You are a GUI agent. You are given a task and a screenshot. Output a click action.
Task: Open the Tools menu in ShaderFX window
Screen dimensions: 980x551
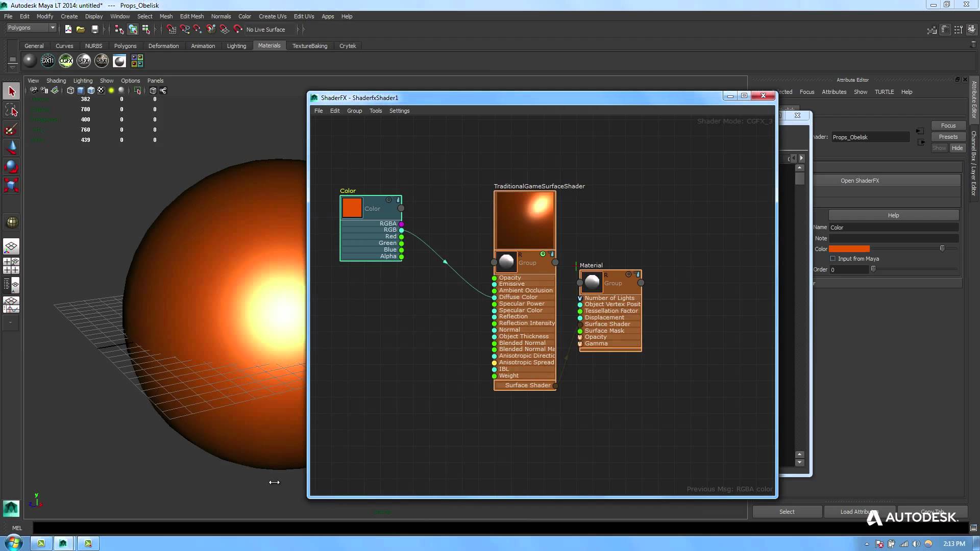(x=376, y=111)
